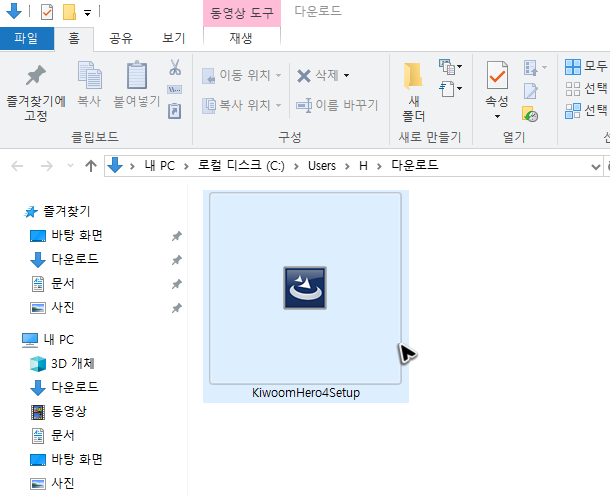Click 내 PC in address bar
Screen dimensions: 610x496
pos(160,166)
